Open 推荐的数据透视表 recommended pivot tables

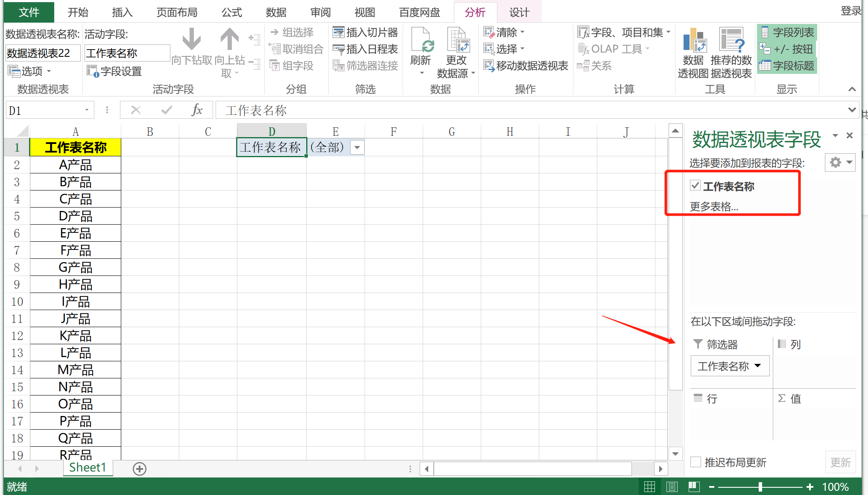731,53
